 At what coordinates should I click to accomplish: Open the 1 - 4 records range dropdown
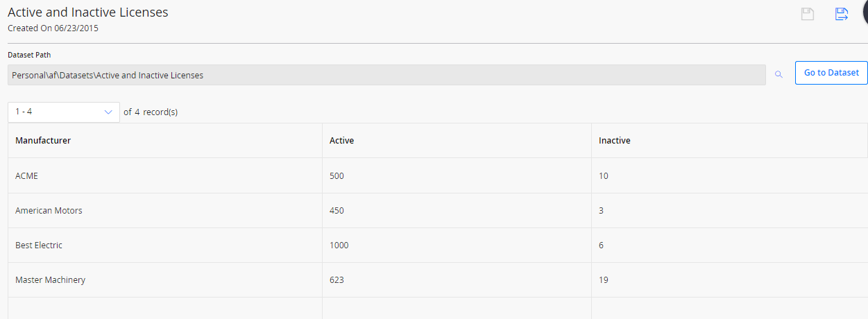point(64,112)
